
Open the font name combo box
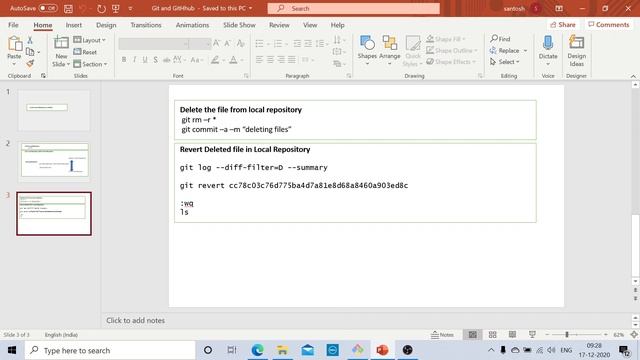153,43
